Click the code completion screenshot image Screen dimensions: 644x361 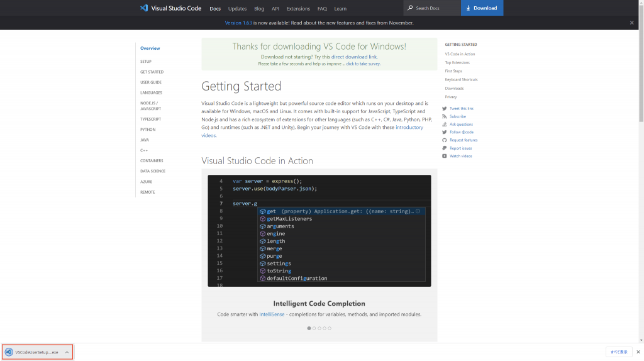[x=319, y=231]
